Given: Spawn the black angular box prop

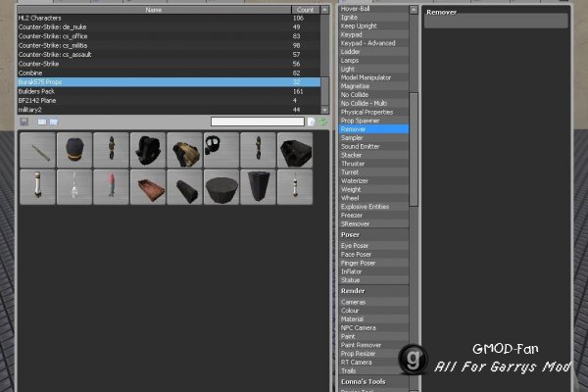Looking at the screenshot, I should tap(295, 150).
